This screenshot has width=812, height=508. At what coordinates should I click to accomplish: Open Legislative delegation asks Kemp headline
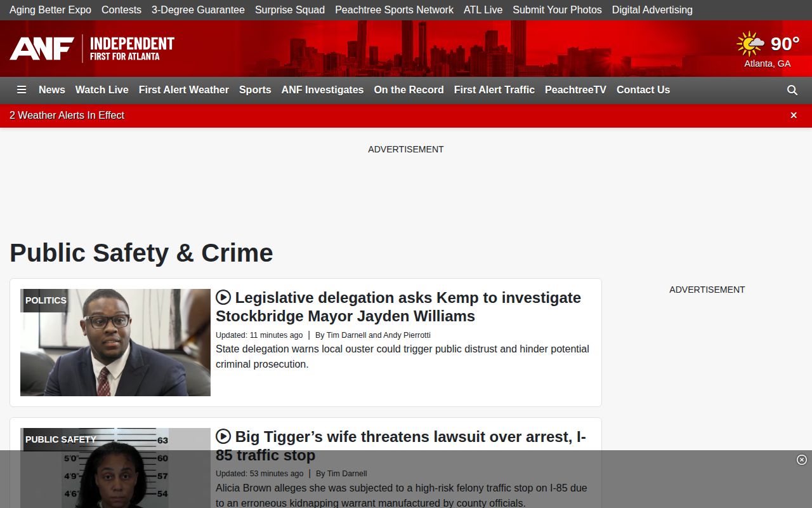398,307
